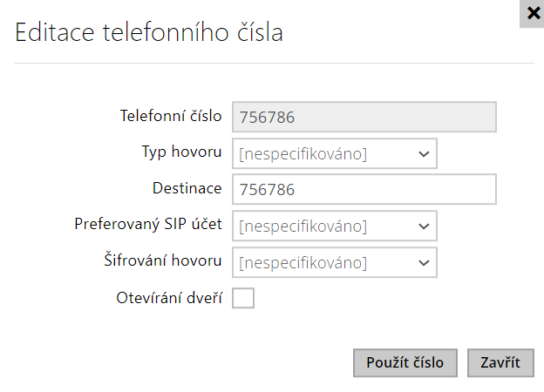
Task: Click the Editace telefonního čísla heading
Action: coord(149,34)
